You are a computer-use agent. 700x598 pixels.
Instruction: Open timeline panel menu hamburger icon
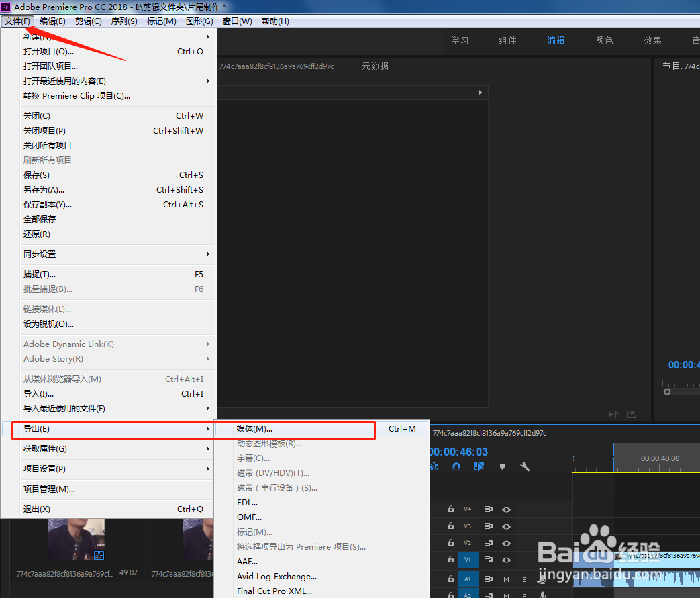556,434
